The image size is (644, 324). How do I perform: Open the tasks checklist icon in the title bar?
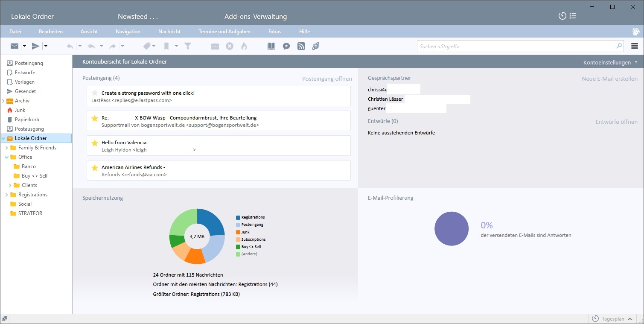coord(573,16)
